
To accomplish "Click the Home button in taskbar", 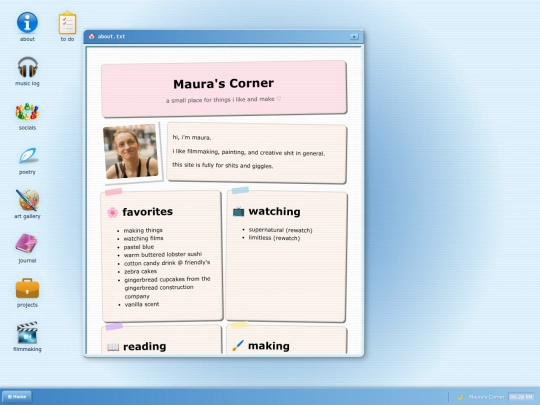I will [17, 397].
